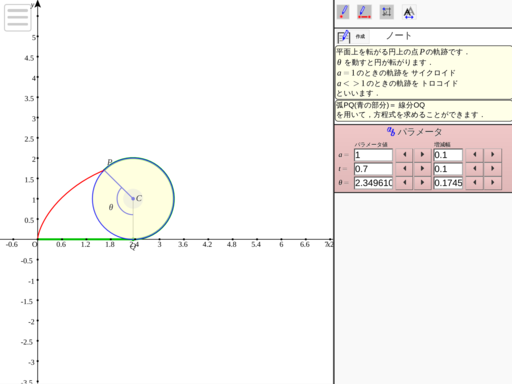Click the 作成 (create) note button

pyautogui.click(x=360, y=36)
